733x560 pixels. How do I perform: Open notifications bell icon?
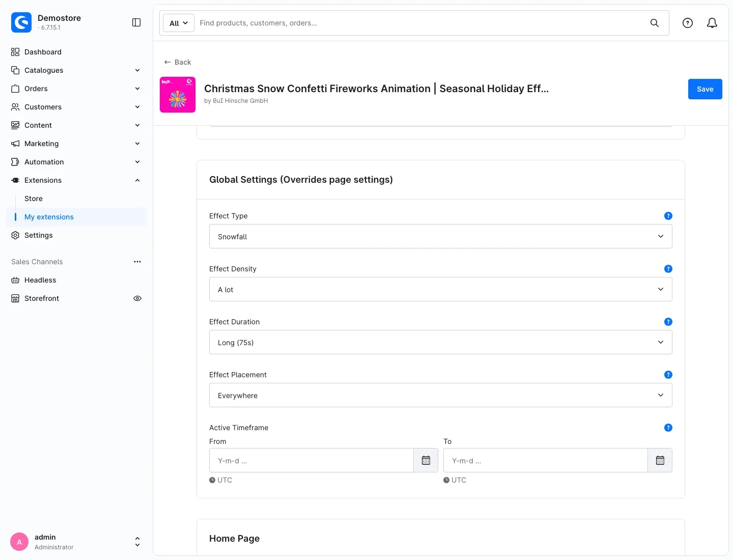click(712, 23)
